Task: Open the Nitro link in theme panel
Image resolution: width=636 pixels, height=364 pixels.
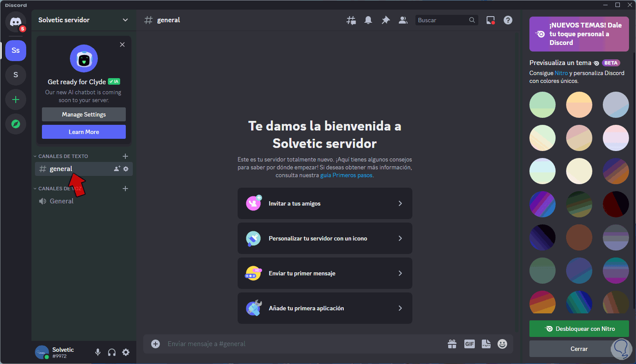Action: tap(561, 73)
